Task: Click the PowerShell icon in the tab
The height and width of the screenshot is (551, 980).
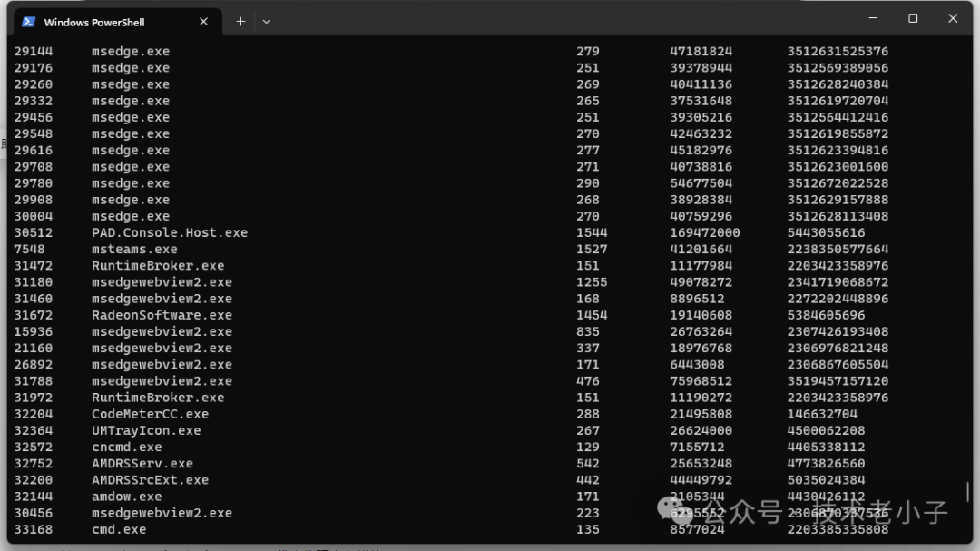Action: pos(29,22)
